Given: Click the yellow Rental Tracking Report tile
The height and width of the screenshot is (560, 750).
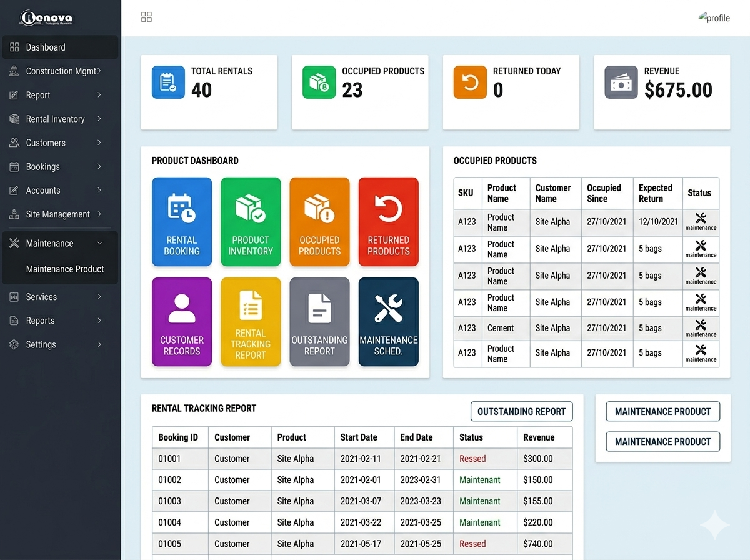Looking at the screenshot, I should pyautogui.click(x=251, y=322).
